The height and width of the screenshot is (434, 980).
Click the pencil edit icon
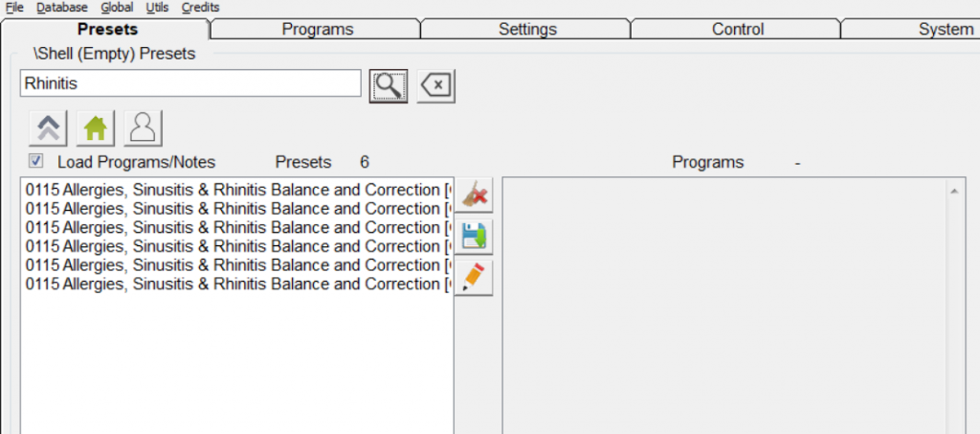click(474, 277)
